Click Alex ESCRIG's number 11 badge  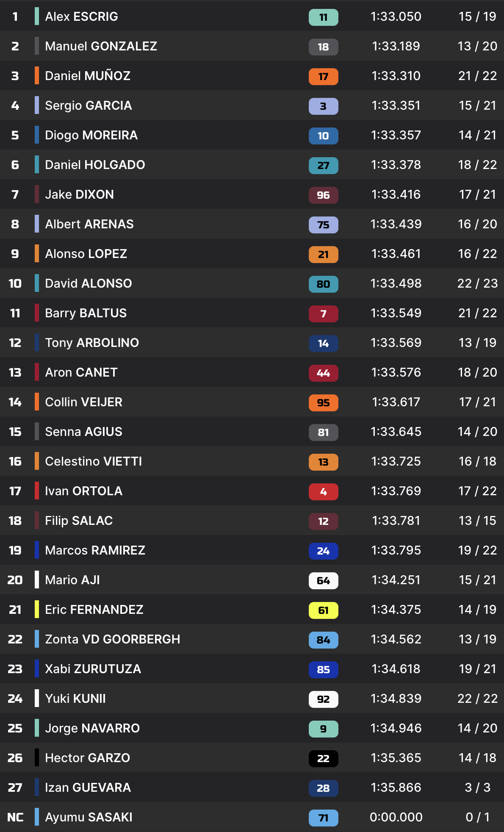pyautogui.click(x=323, y=17)
